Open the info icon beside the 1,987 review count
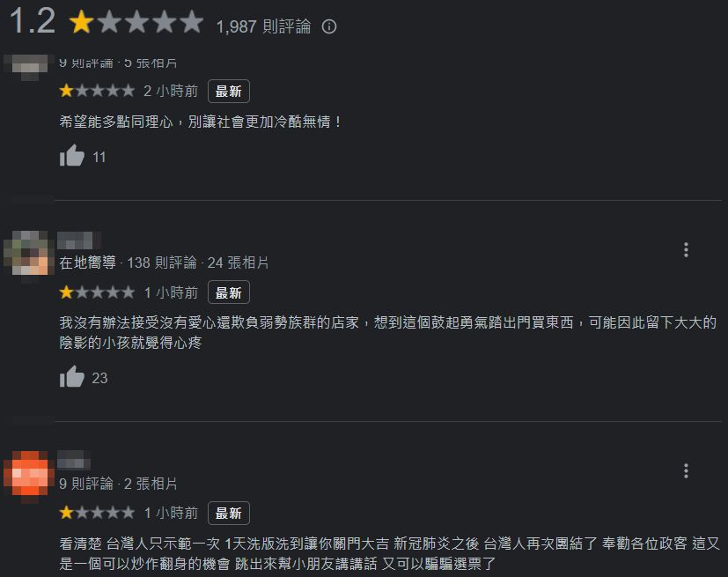This screenshot has height=577, width=728. [329, 26]
